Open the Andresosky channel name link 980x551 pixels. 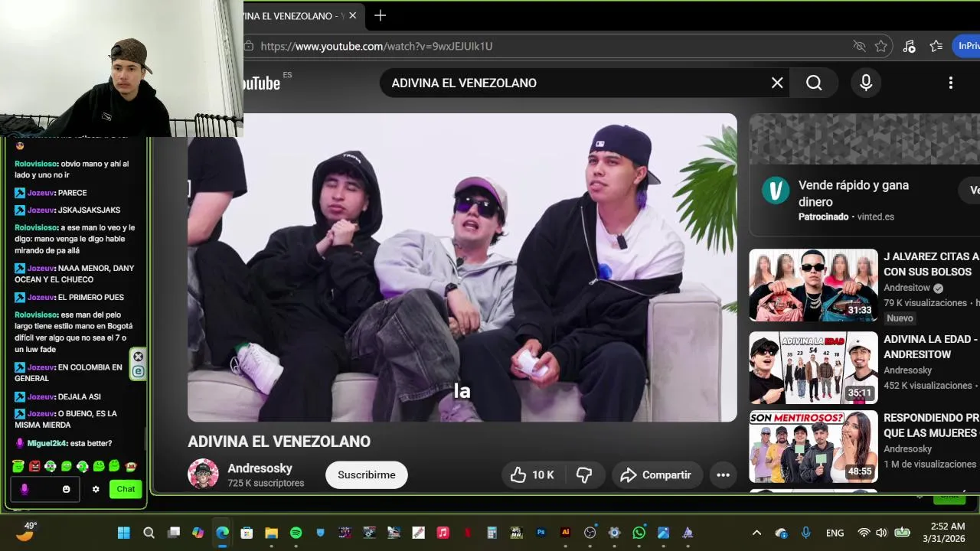coord(260,468)
